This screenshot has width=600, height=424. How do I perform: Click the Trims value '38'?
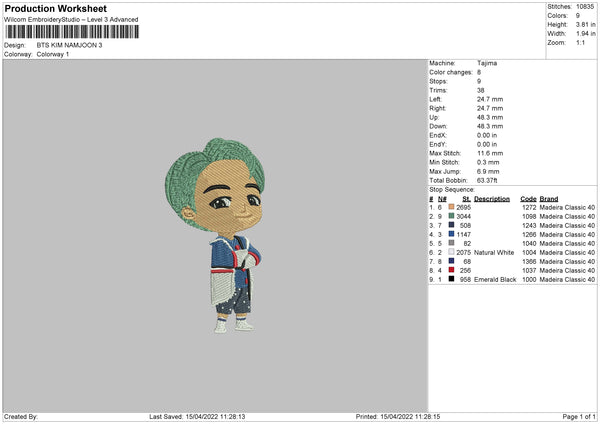[x=481, y=90]
